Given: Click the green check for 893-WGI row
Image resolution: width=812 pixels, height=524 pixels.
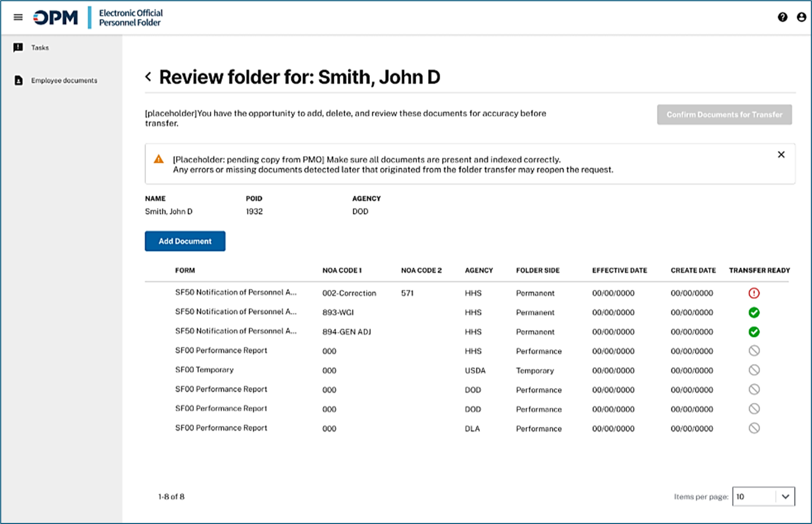Looking at the screenshot, I should pyautogui.click(x=754, y=312).
